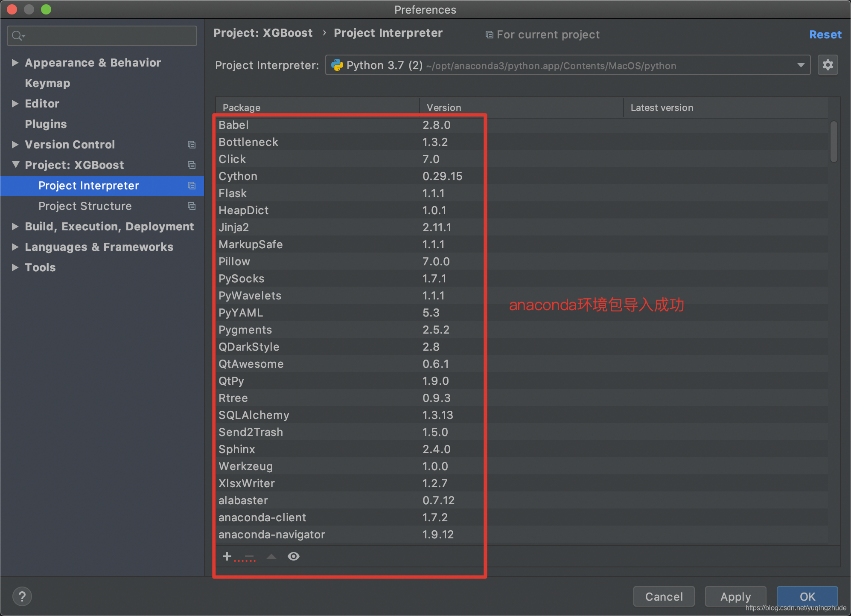Click project-level icon beside Project Structure
851x616 pixels.
192,206
